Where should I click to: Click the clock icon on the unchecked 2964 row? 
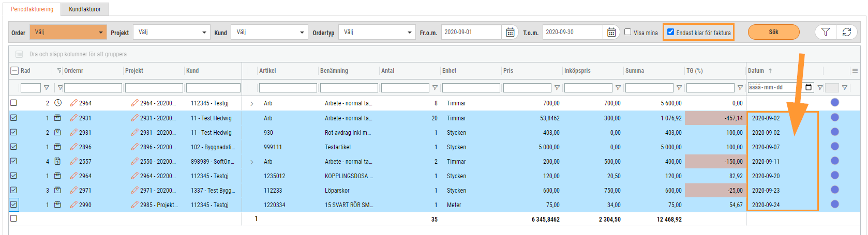[x=58, y=103]
